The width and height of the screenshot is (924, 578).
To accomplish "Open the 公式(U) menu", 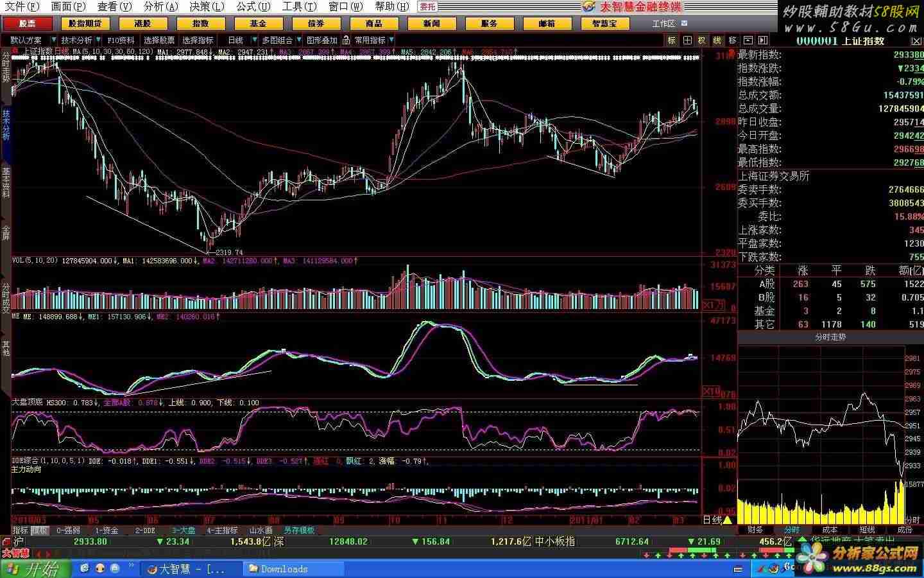I will pos(253,6).
